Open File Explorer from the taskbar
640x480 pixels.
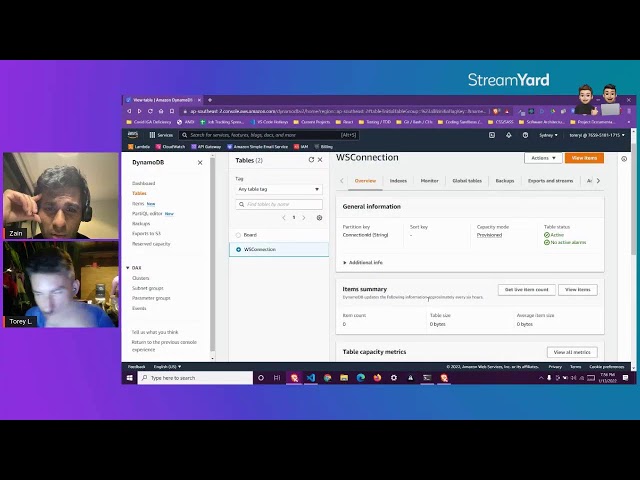[x=344, y=378]
